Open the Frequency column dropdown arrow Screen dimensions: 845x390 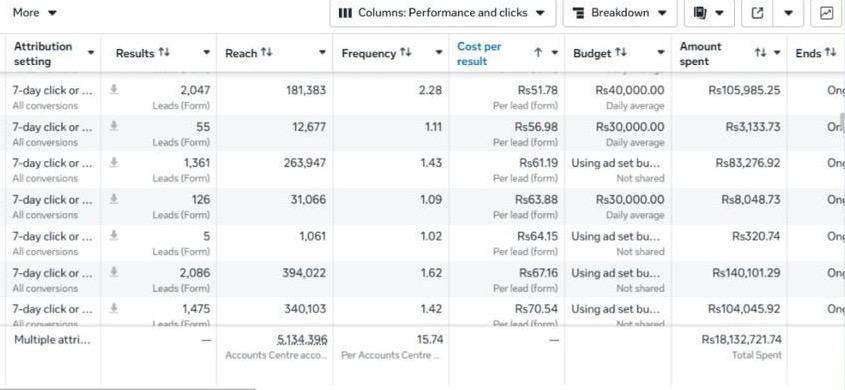[x=439, y=53]
